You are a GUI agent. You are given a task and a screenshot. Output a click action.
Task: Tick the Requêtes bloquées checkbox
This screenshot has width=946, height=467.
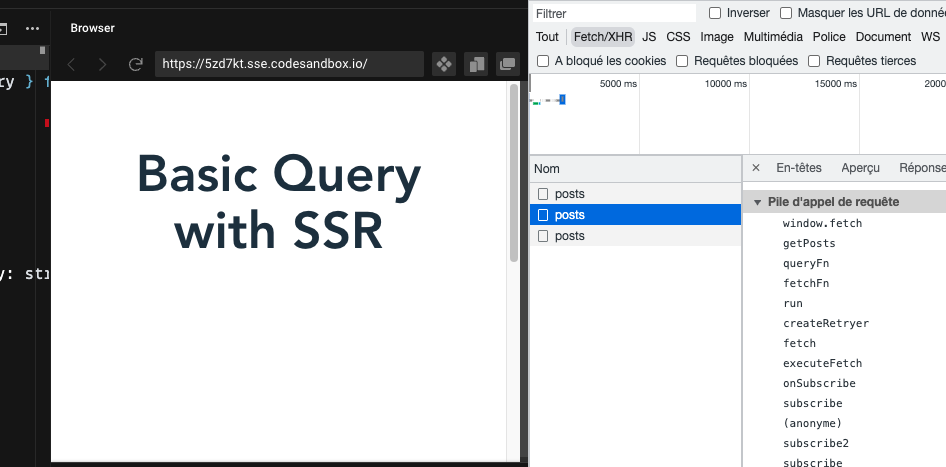tap(682, 61)
